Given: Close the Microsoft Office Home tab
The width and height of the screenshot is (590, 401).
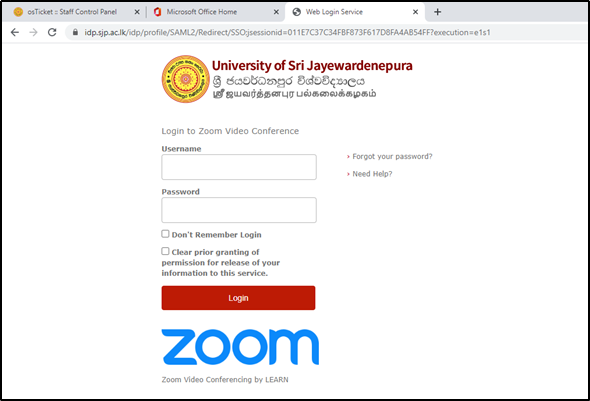Looking at the screenshot, I should 276,12.
